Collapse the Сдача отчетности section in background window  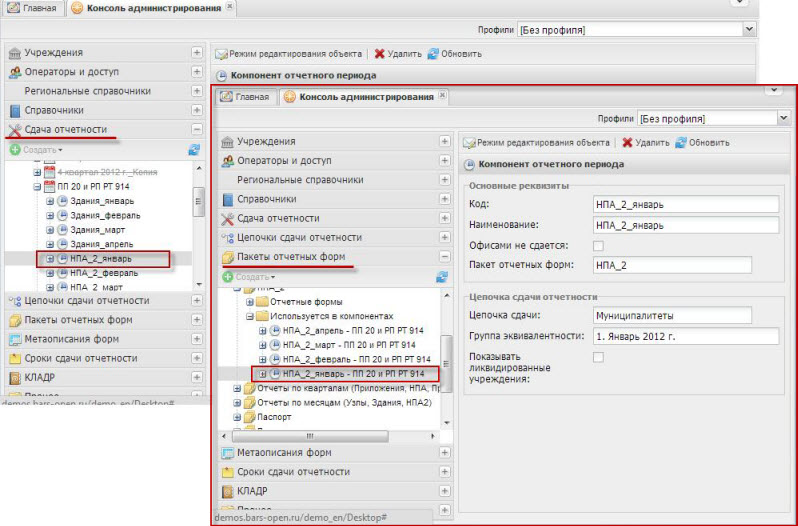pyautogui.click(x=197, y=129)
